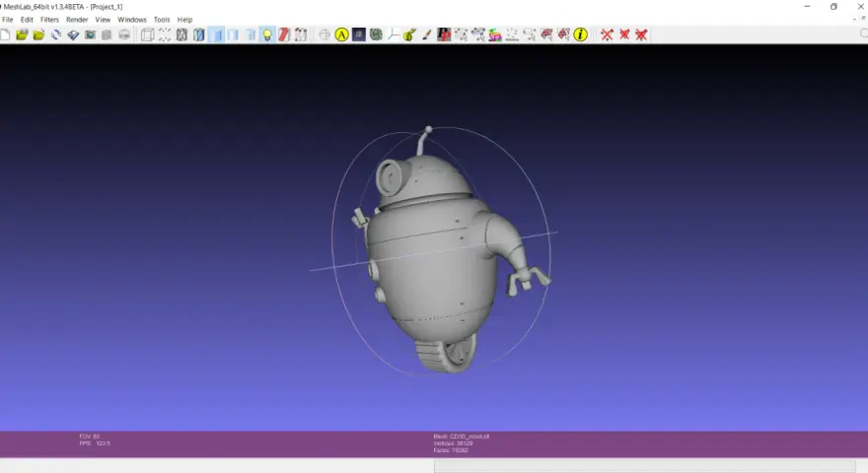
Task: Import a mesh via plain folder icon
Action: pyautogui.click(x=38, y=34)
